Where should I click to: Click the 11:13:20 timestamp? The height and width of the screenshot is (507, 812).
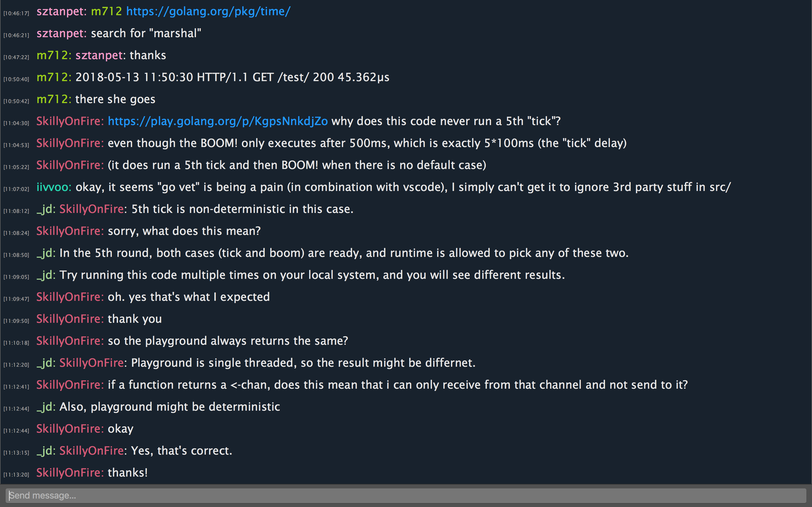pyautogui.click(x=16, y=475)
